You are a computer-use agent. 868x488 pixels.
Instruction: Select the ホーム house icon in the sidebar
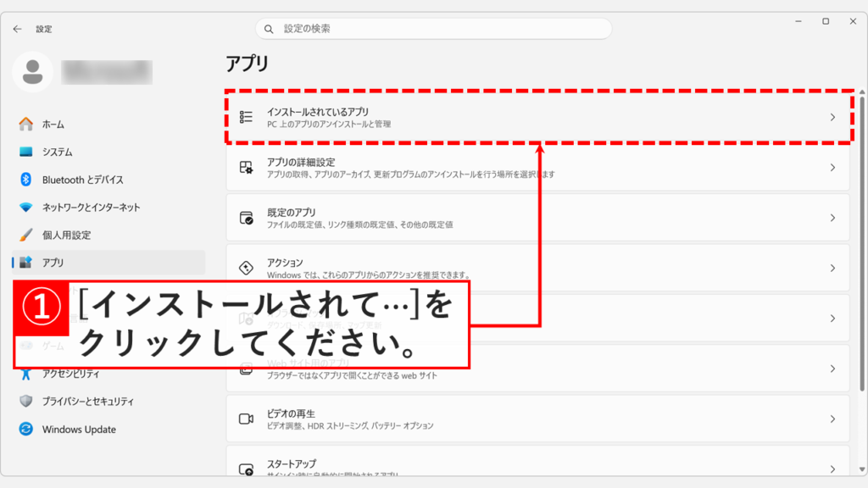26,124
